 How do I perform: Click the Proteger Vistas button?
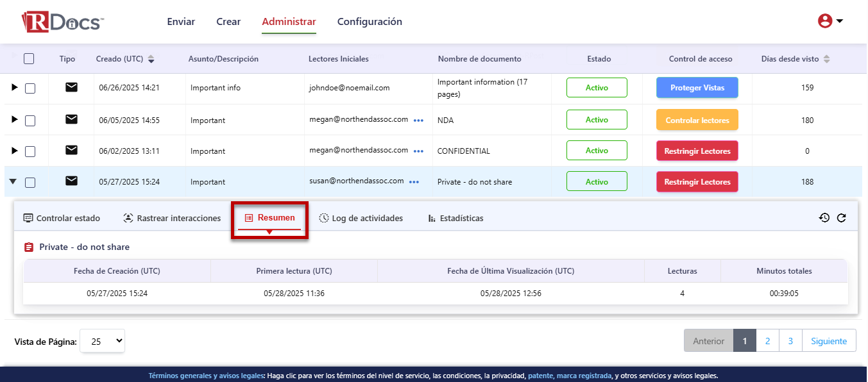697,88
